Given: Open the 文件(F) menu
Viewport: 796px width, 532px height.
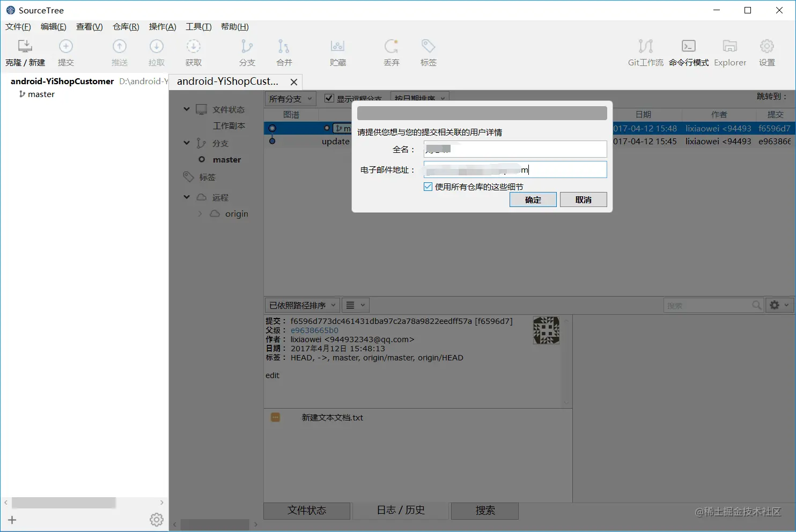Looking at the screenshot, I should pyautogui.click(x=18, y=27).
